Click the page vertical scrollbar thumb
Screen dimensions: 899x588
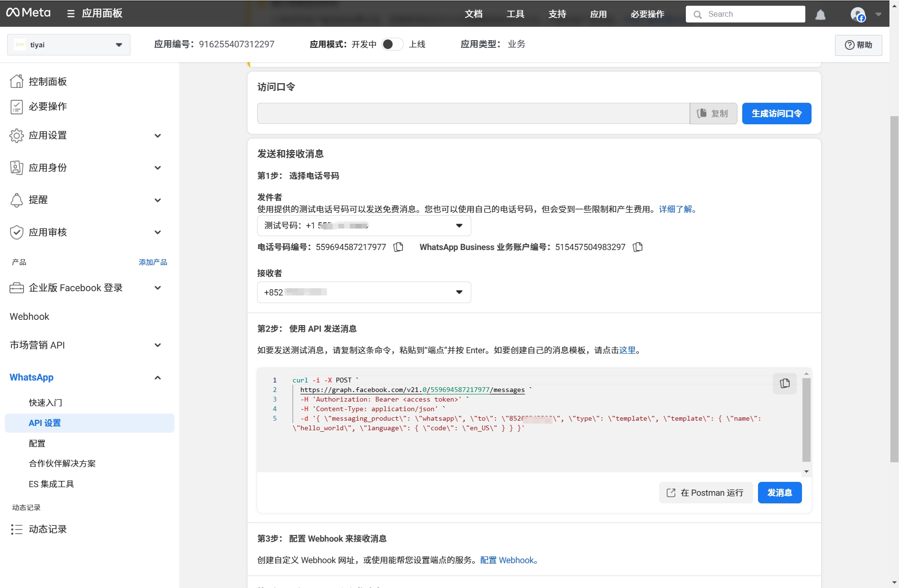click(x=894, y=289)
